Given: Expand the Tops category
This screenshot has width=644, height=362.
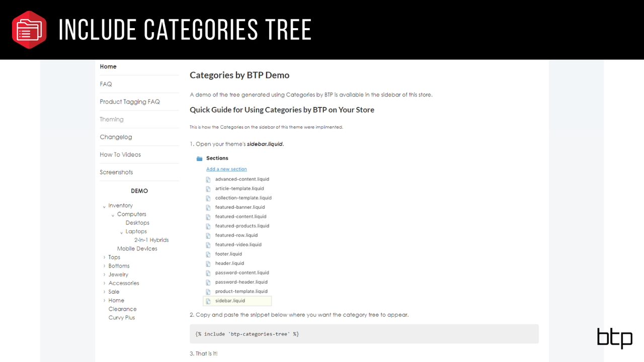Looking at the screenshot, I should tap(104, 257).
